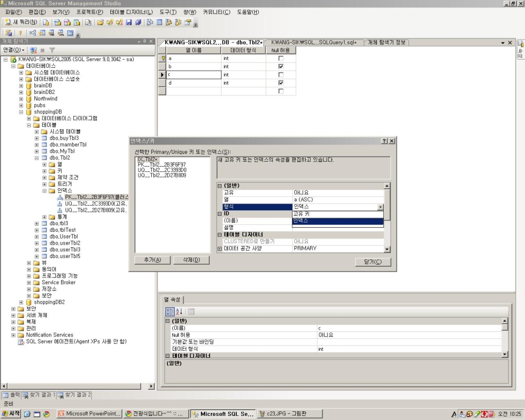Click the Alphabetical sort icon in column properties
Screen dimensions: 525x420
pyautogui.click(x=179, y=311)
